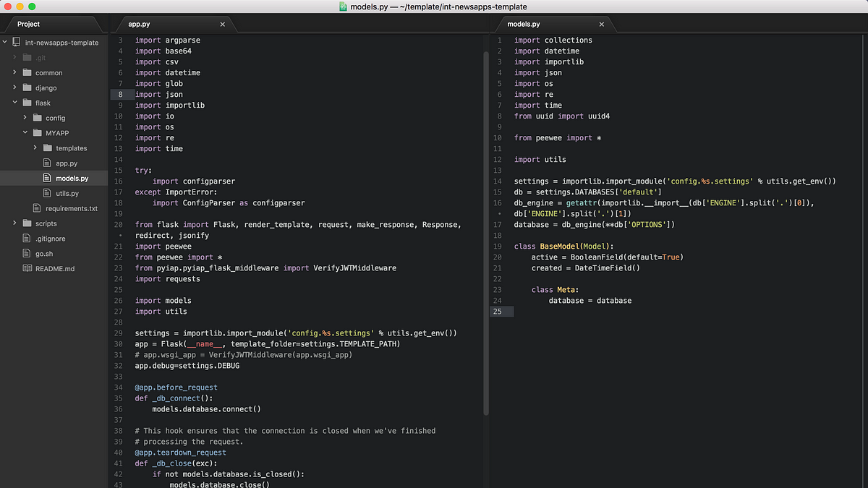
Task: Expand the config folder
Action: pos(25,118)
